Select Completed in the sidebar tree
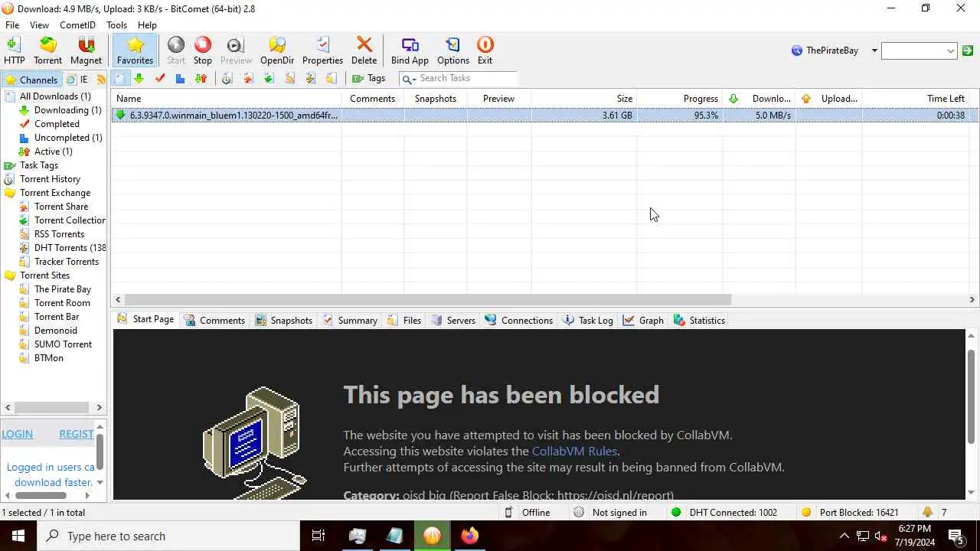This screenshot has height=551, width=980. pos(57,124)
